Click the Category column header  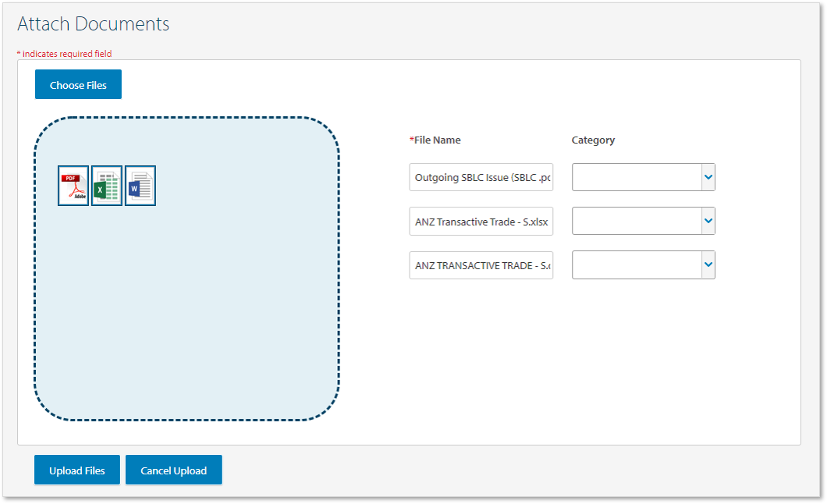tap(593, 140)
